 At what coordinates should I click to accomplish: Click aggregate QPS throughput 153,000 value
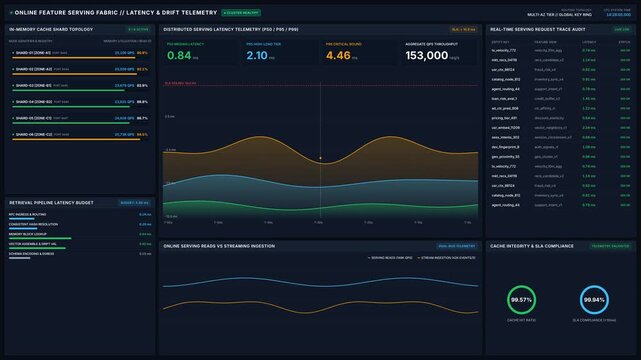tap(426, 56)
